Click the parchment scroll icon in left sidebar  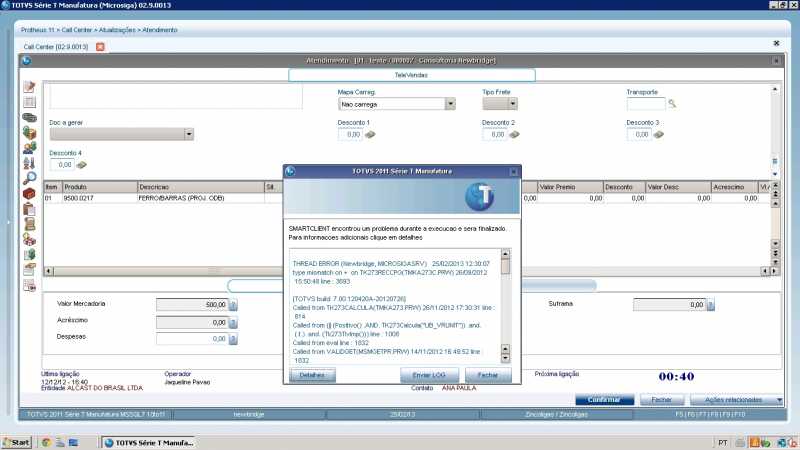pos(30,224)
